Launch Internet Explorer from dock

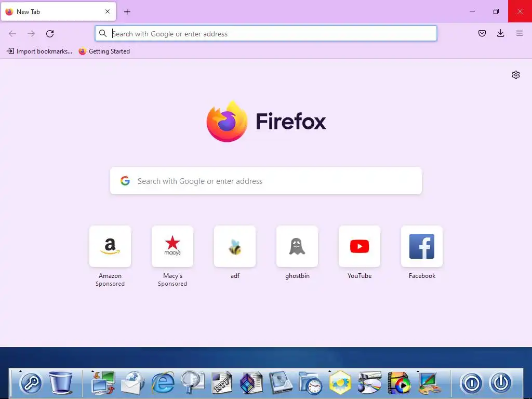163,383
